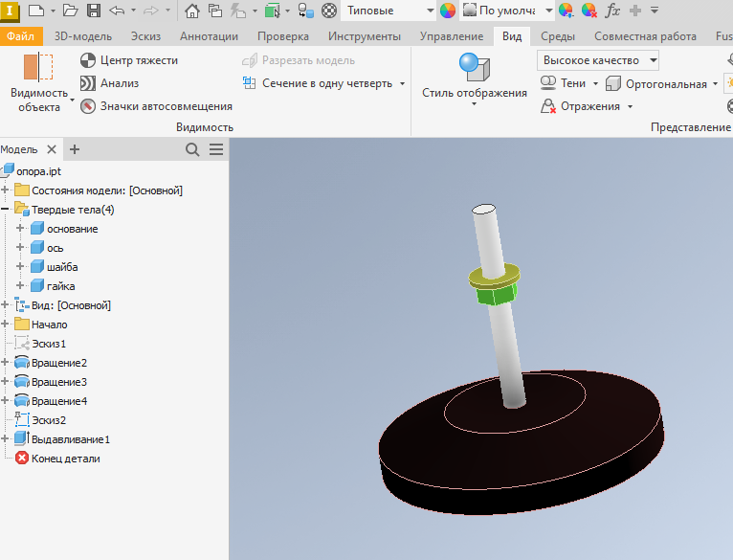
Task: Go to Home with the house icon
Action: tap(192, 11)
